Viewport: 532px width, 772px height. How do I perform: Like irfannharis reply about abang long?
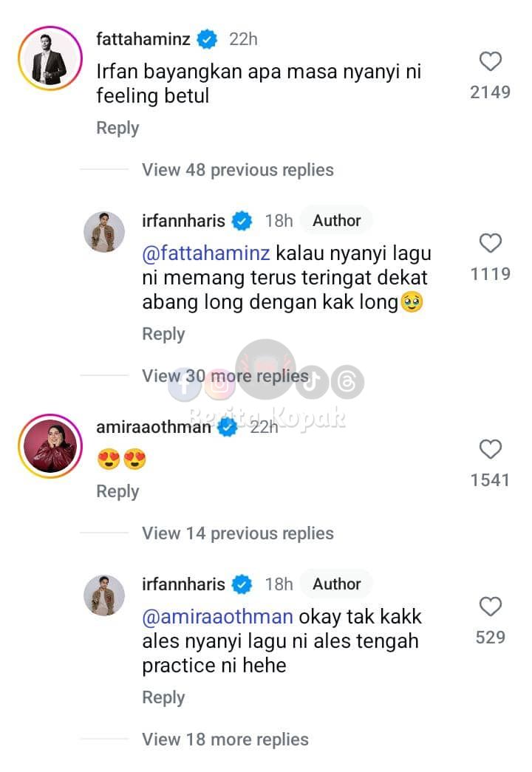tap(490, 244)
